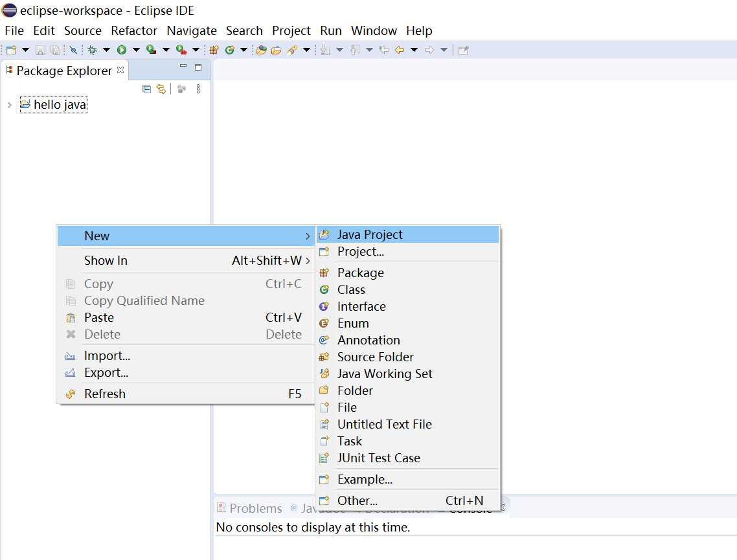This screenshot has height=560, width=737.
Task: Switch to the Problems tab
Action: pos(249,508)
